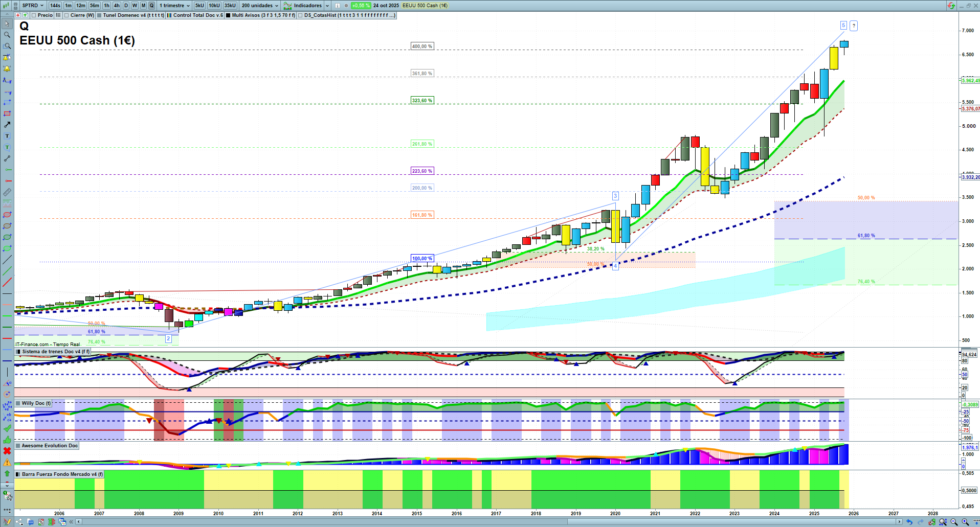Image resolution: width=980 pixels, height=527 pixels.
Task: Switch to the D daily timeframe
Action: (x=126, y=6)
